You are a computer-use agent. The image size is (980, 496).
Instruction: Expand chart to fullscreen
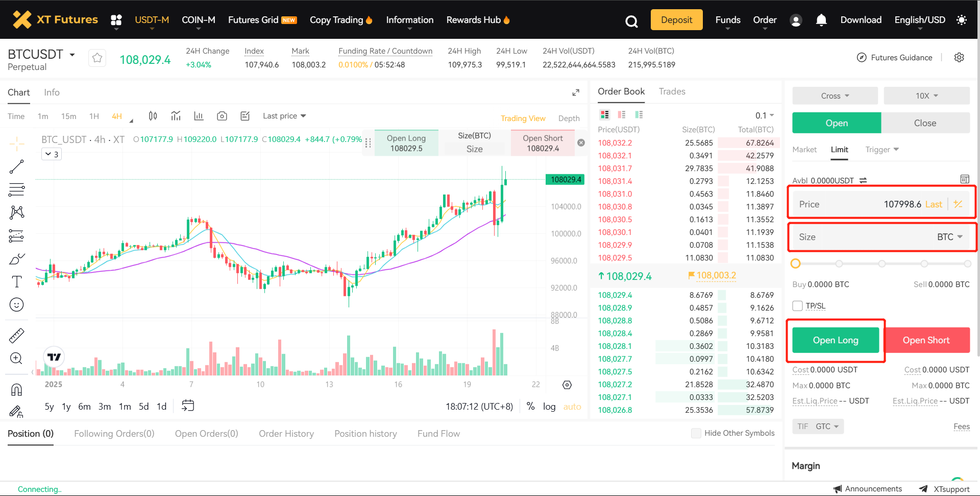click(576, 92)
